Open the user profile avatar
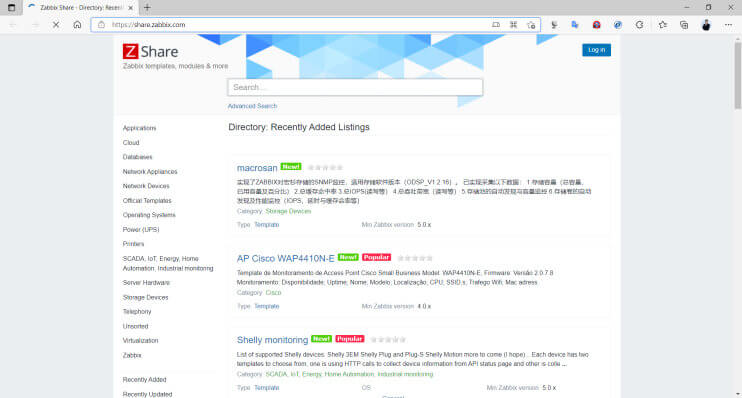Image resolution: width=742 pixels, height=398 pixels. click(x=706, y=25)
